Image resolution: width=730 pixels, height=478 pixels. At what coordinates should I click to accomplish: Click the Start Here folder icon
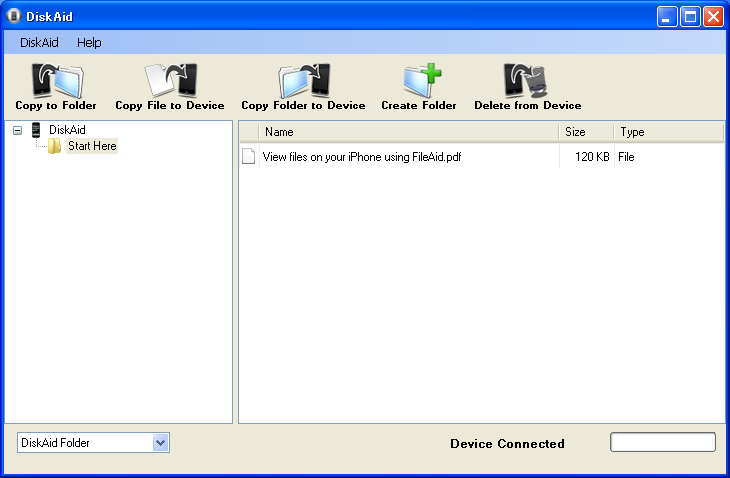tap(54, 146)
